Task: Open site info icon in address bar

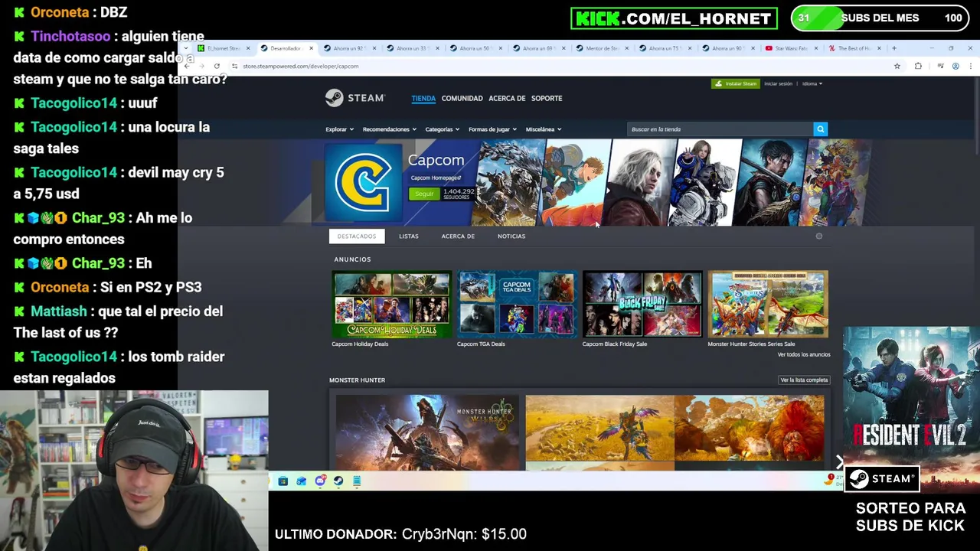Action: click(x=234, y=67)
